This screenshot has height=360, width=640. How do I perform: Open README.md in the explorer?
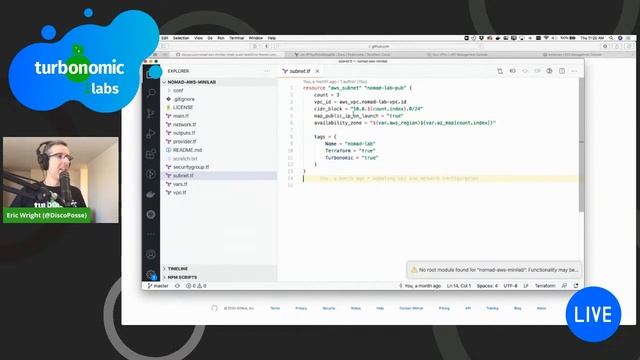pyautogui.click(x=218, y=150)
